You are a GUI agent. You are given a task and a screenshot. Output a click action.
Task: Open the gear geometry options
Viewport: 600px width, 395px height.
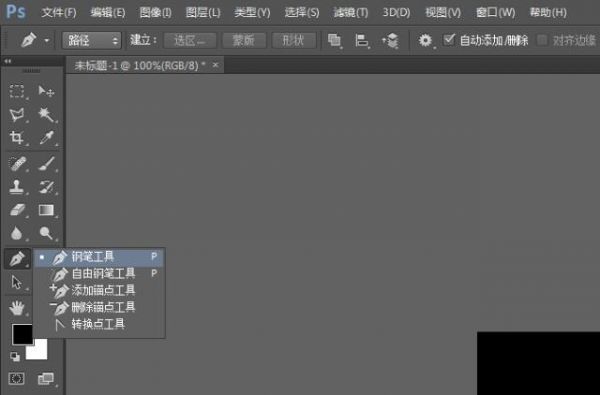[x=425, y=40]
